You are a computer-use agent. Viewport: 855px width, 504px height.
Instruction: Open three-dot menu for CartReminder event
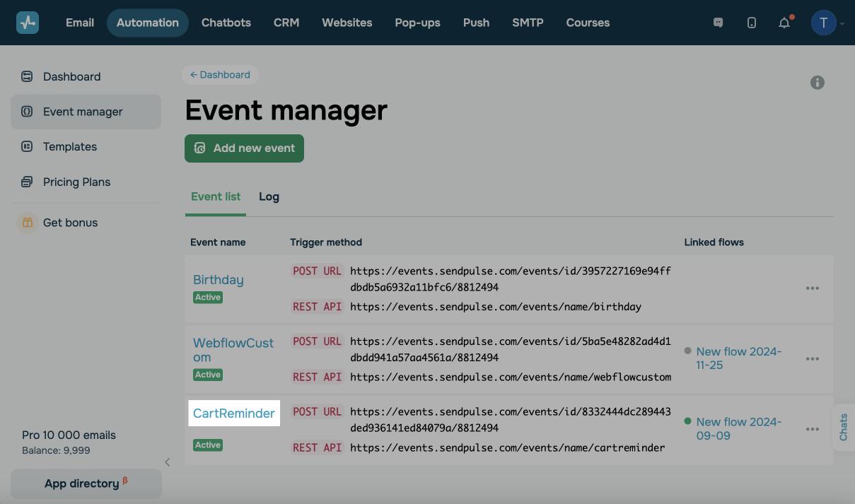pyautogui.click(x=813, y=429)
